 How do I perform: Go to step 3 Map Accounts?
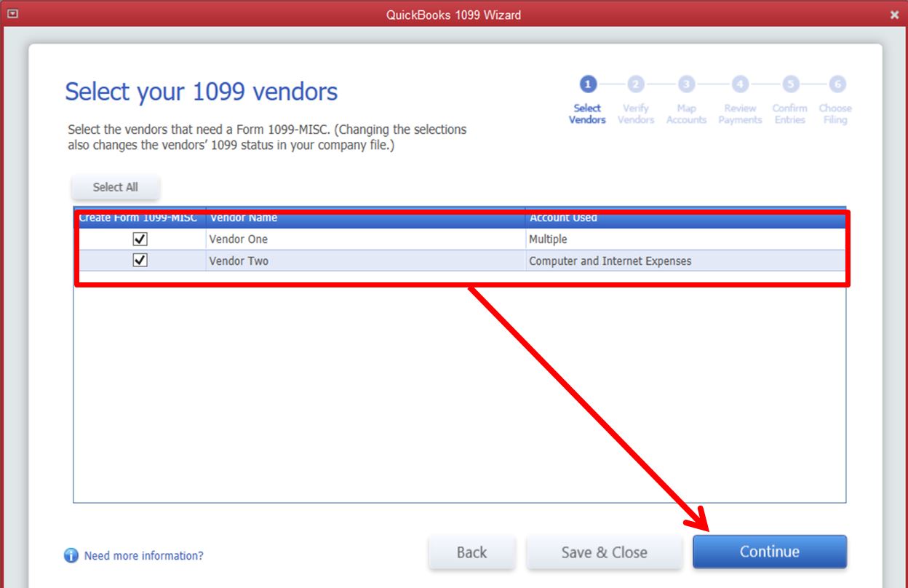tap(686, 100)
